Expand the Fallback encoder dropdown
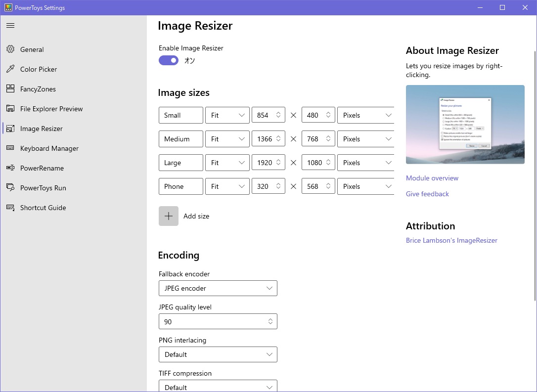This screenshot has height=392, width=537. (x=218, y=288)
